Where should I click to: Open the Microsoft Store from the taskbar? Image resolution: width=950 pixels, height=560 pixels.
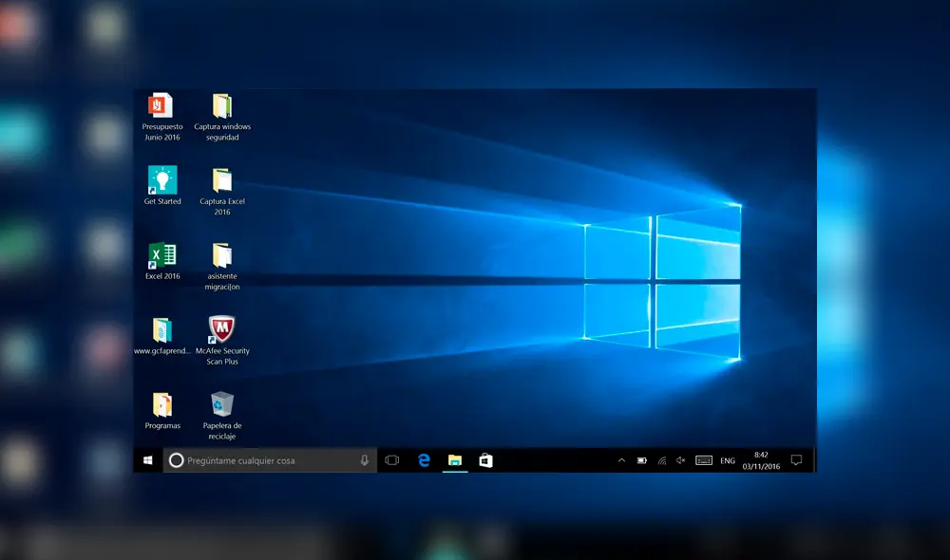tap(487, 460)
